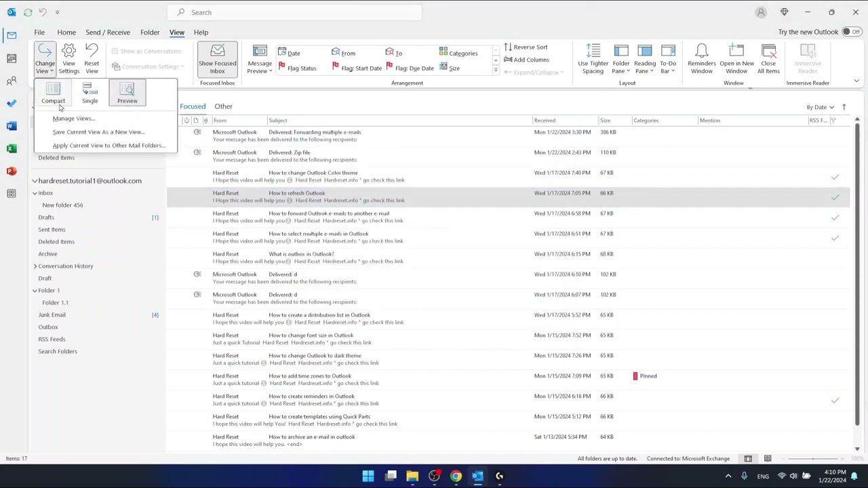Open the Mail module in sidebar
This screenshot has width=868, height=488.
pyautogui.click(x=12, y=35)
